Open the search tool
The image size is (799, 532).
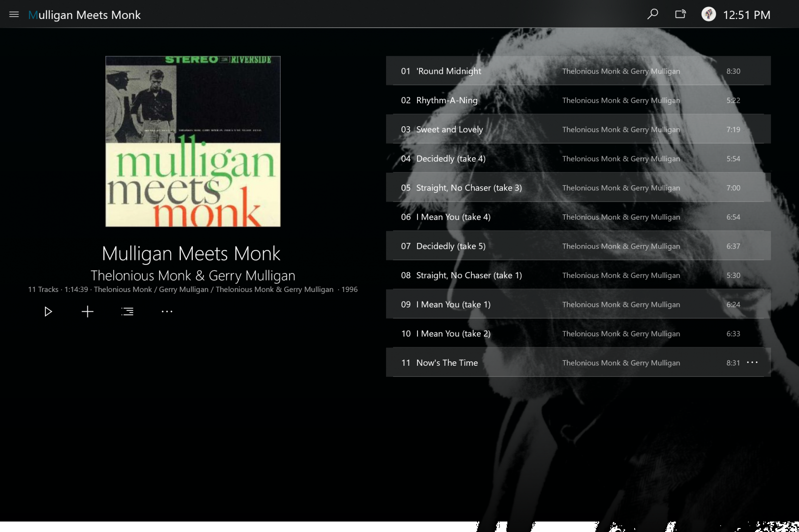[x=653, y=14]
